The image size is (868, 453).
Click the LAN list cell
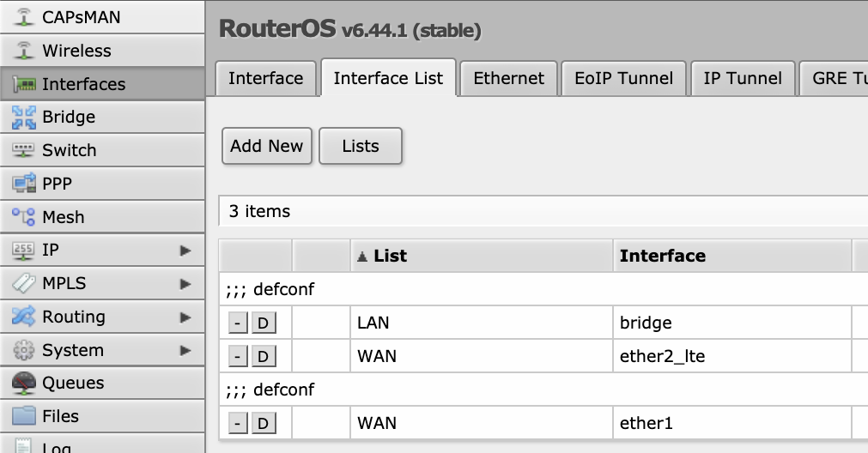(482, 323)
